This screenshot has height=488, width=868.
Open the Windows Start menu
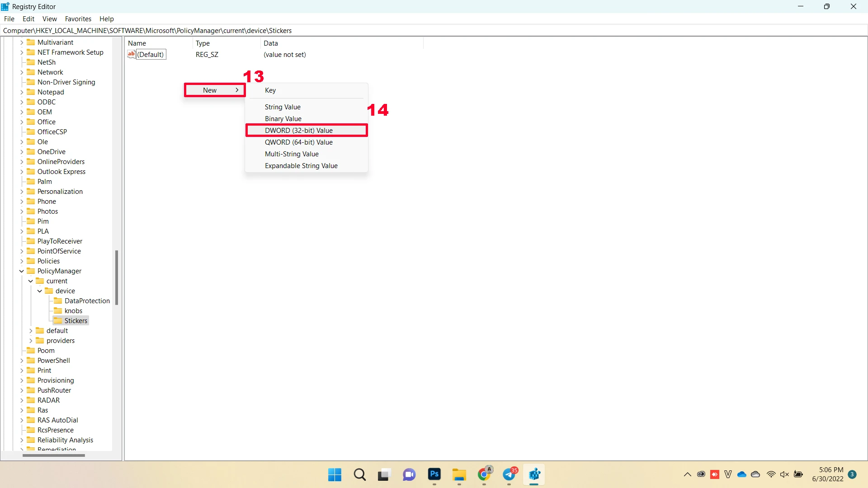tap(335, 475)
